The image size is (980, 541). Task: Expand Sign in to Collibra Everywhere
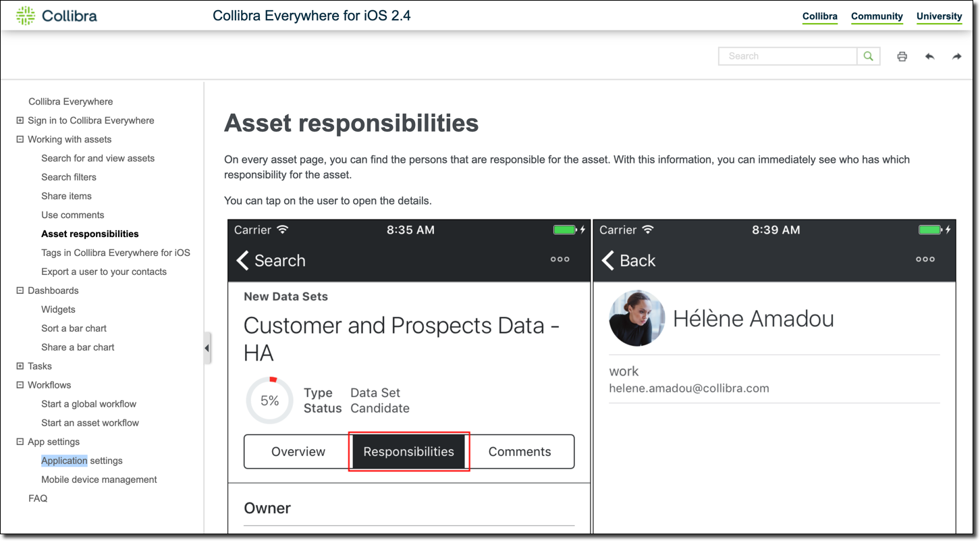click(20, 121)
